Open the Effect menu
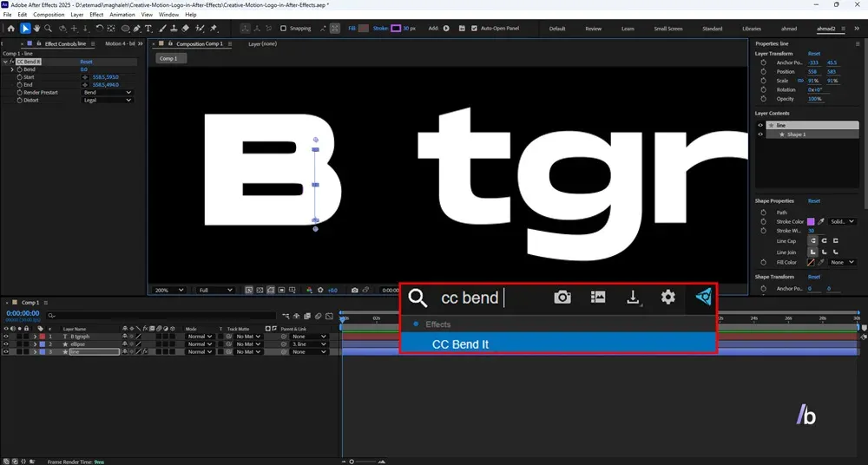868x465 pixels. [96, 15]
